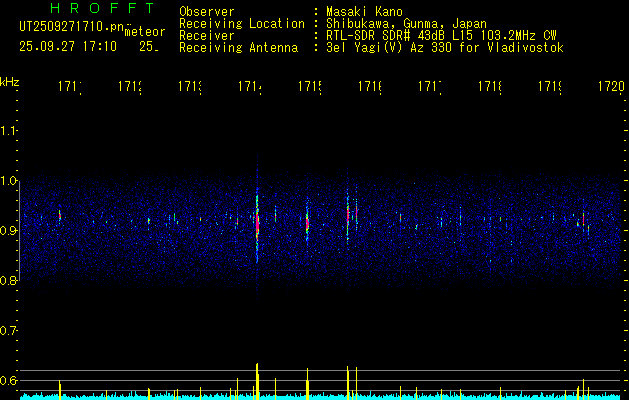
Task: Click Shibukawa, Gunma, Japan text
Action: click(x=406, y=24)
